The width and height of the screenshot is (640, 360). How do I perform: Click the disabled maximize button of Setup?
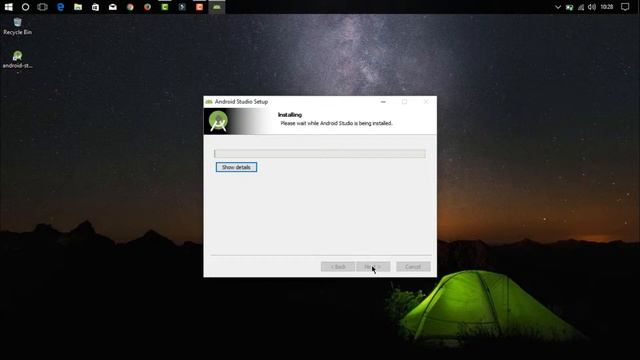click(404, 102)
